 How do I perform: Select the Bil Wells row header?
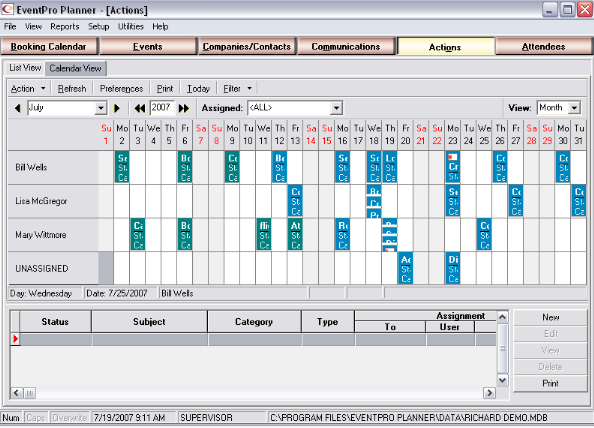click(x=53, y=167)
